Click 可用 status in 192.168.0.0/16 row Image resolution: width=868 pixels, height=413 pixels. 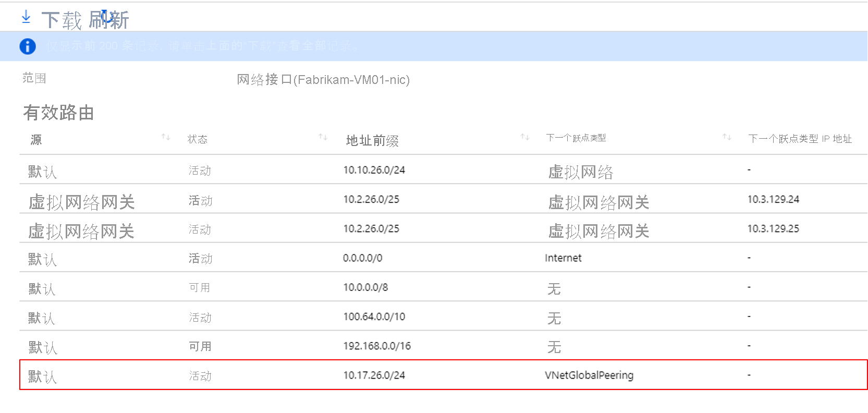(x=200, y=346)
